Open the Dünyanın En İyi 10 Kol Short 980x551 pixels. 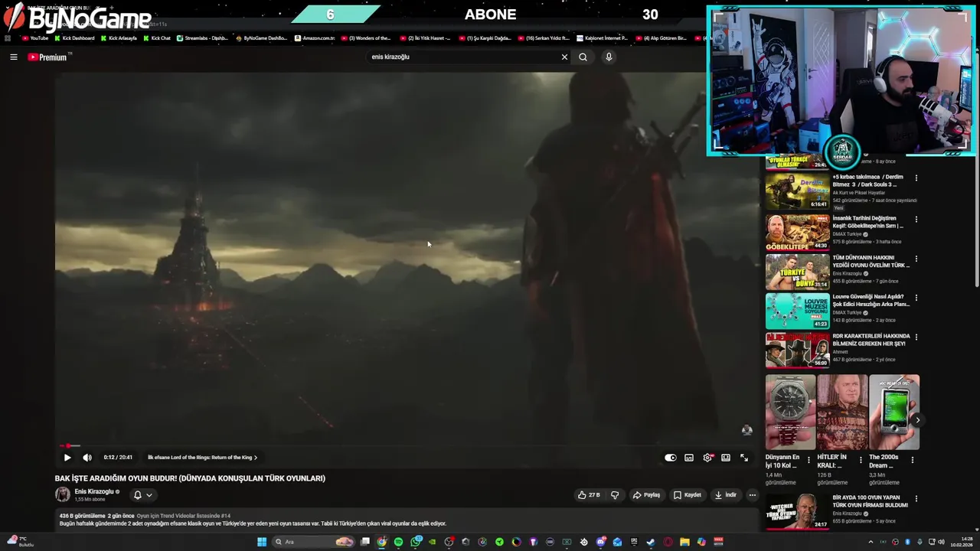[790, 412]
